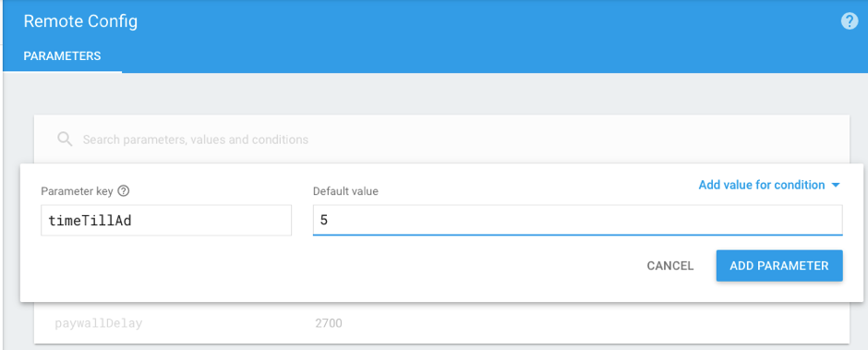Confirm with the ADD PARAMETER button
This screenshot has height=350, width=868.
point(778,266)
